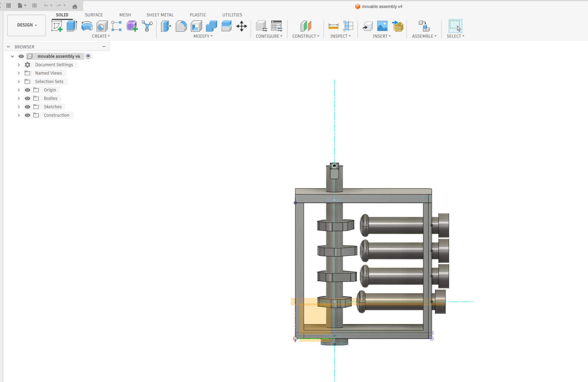
Task: Expand the Construction folder
Action: (x=19, y=115)
